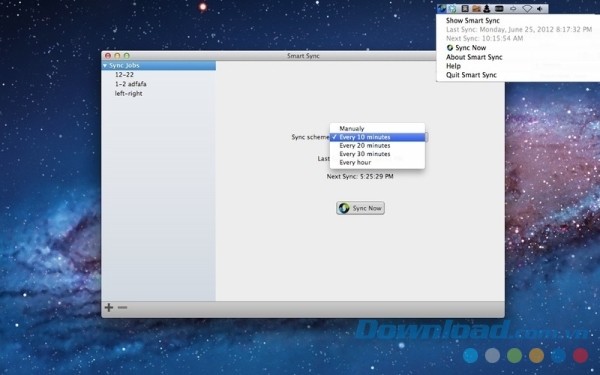Click the orange menu bar status icon
Screen dimensions: 600x375
pos(476,8)
